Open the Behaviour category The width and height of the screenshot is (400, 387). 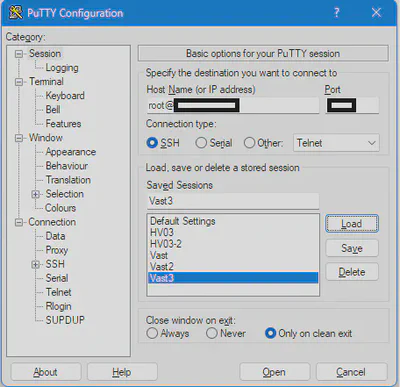(67, 166)
